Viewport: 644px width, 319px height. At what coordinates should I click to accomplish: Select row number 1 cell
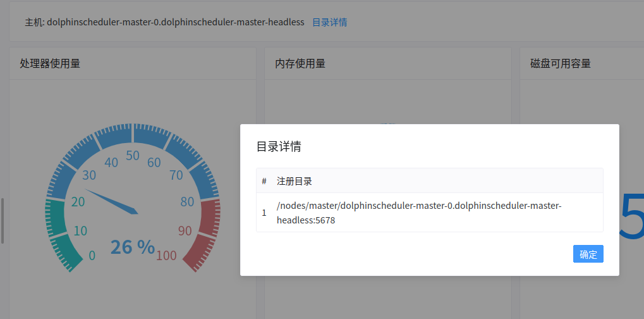point(264,213)
